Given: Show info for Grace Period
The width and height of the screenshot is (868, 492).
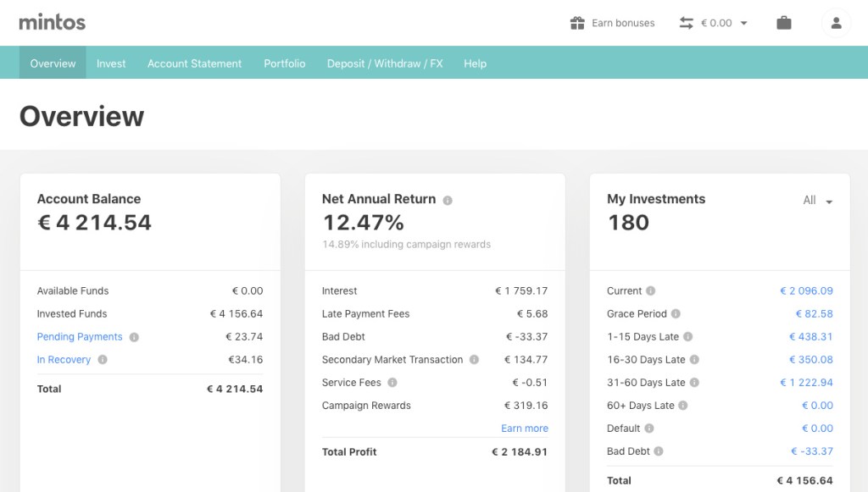Looking at the screenshot, I should tap(676, 314).
